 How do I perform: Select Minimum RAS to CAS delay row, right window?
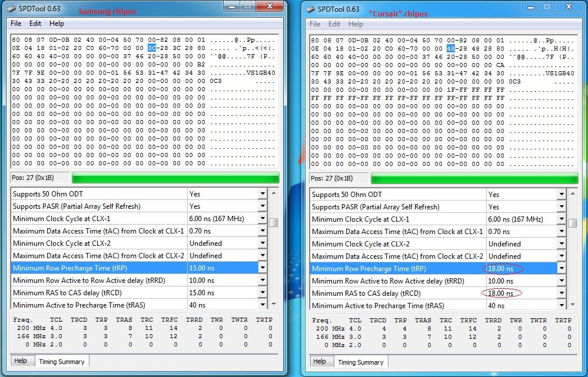click(x=434, y=293)
